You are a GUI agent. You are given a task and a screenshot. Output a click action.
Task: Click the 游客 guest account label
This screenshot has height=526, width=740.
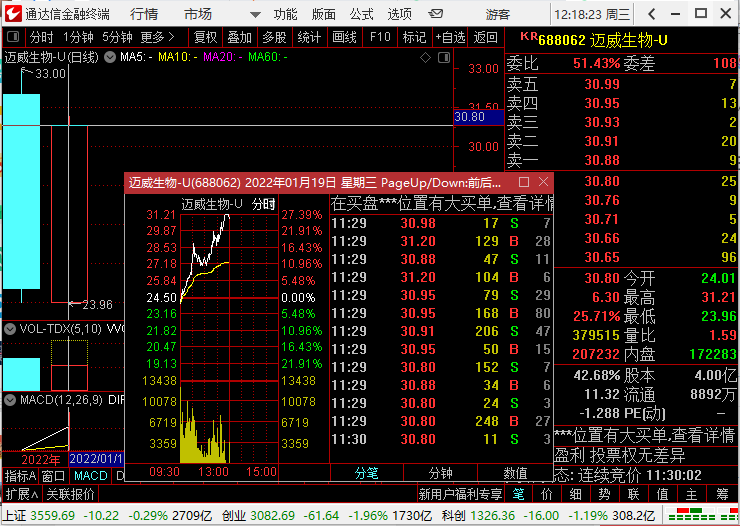point(498,15)
